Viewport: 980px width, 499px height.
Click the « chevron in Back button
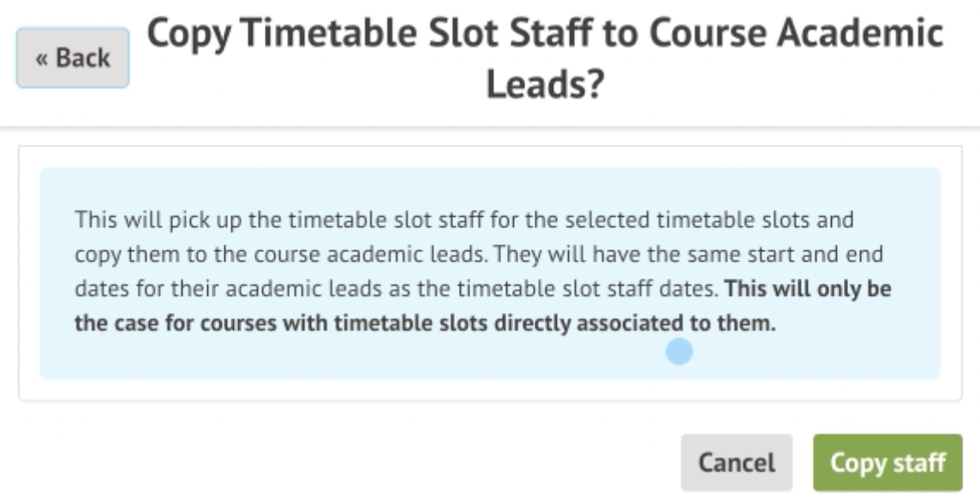41,59
